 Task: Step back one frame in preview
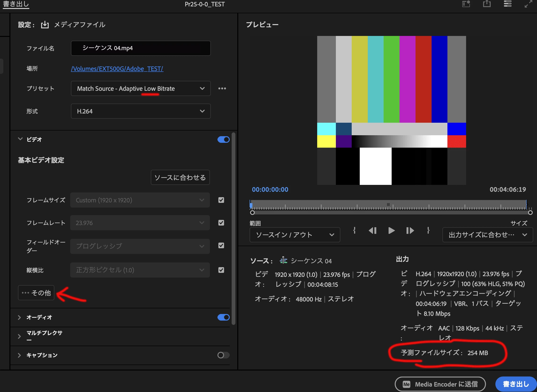point(373,231)
